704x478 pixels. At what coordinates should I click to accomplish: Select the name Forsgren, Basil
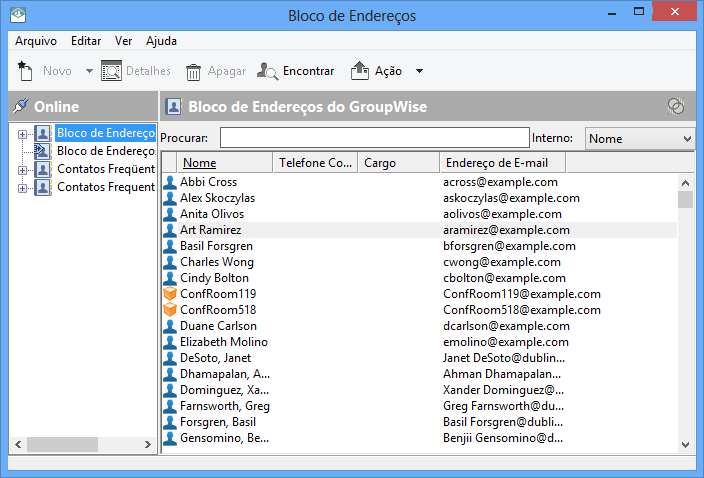[x=218, y=422]
